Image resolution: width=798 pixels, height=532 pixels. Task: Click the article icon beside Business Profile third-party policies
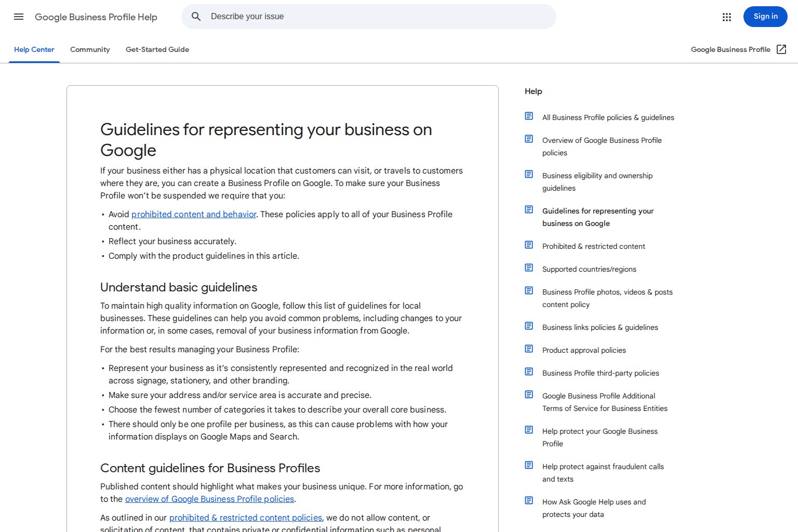click(529, 371)
